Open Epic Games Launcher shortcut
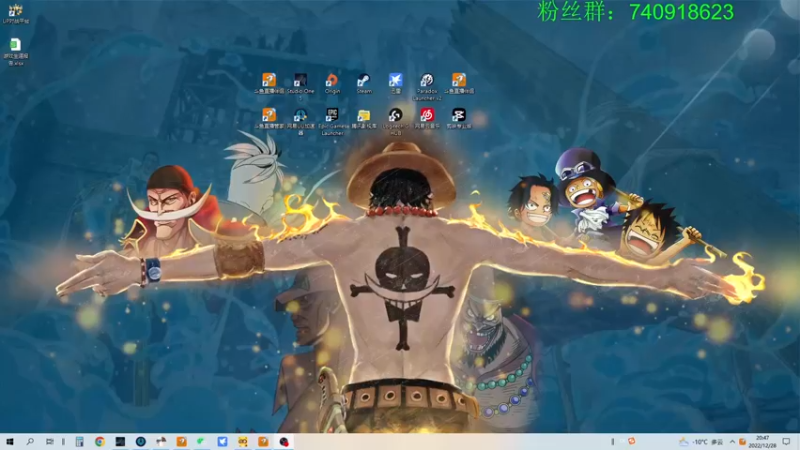 click(332, 121)
